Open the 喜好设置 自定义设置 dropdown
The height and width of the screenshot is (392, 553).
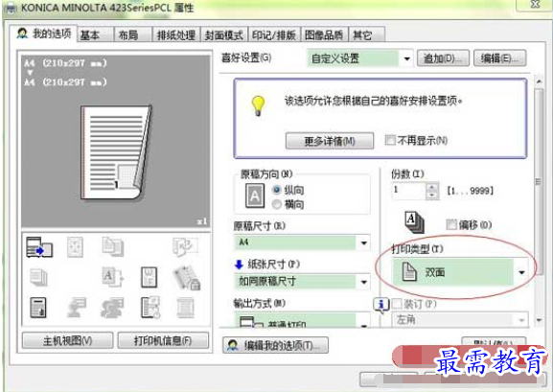click(x=406, y=58)
